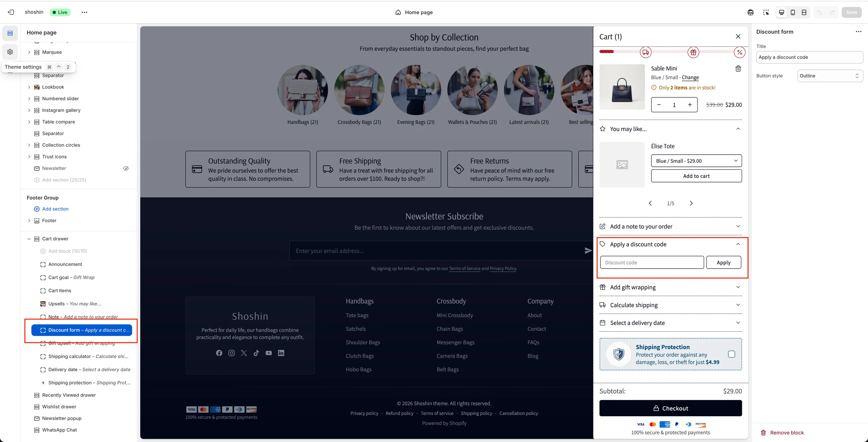Click the Discount code input field
The height and width of the screenshot is (442, 868).
pos(652,262)
